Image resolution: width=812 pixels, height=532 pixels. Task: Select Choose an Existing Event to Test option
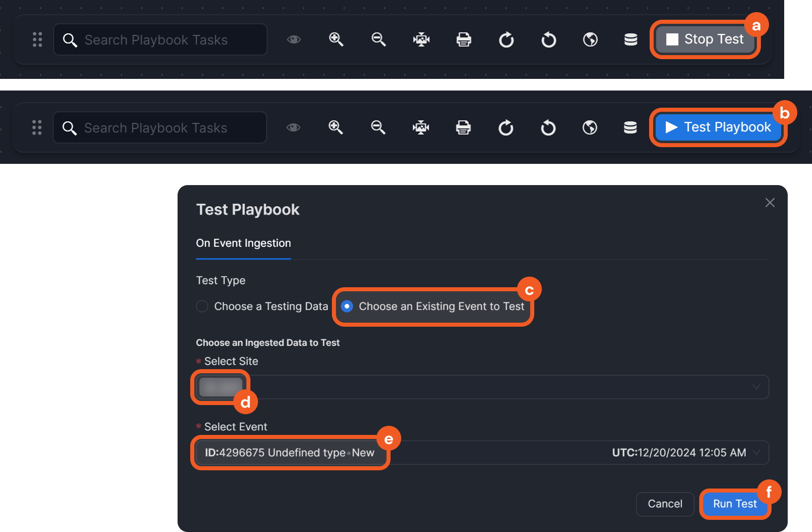tap(347, 306)
